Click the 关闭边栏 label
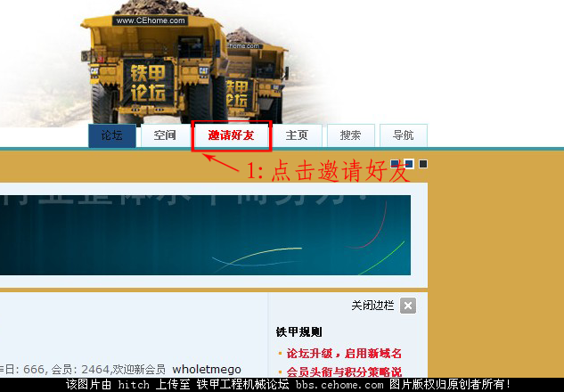Image resolution: width=564 pixels, height=392 pixels. point(372,306)
